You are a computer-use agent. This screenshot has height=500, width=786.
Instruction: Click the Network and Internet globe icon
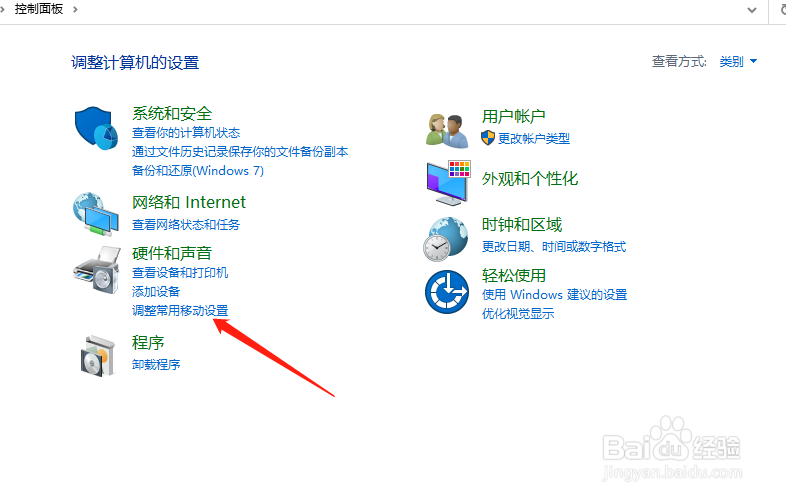[x=96, y=214]
